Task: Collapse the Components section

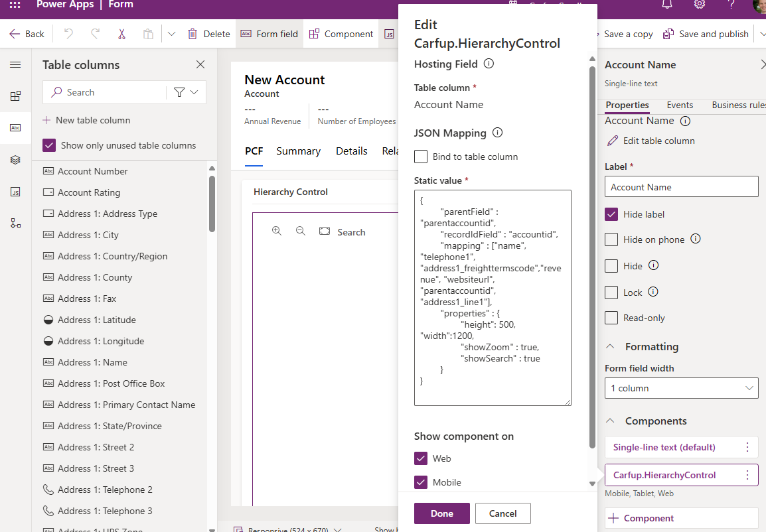Action: (x=609, y=421)
